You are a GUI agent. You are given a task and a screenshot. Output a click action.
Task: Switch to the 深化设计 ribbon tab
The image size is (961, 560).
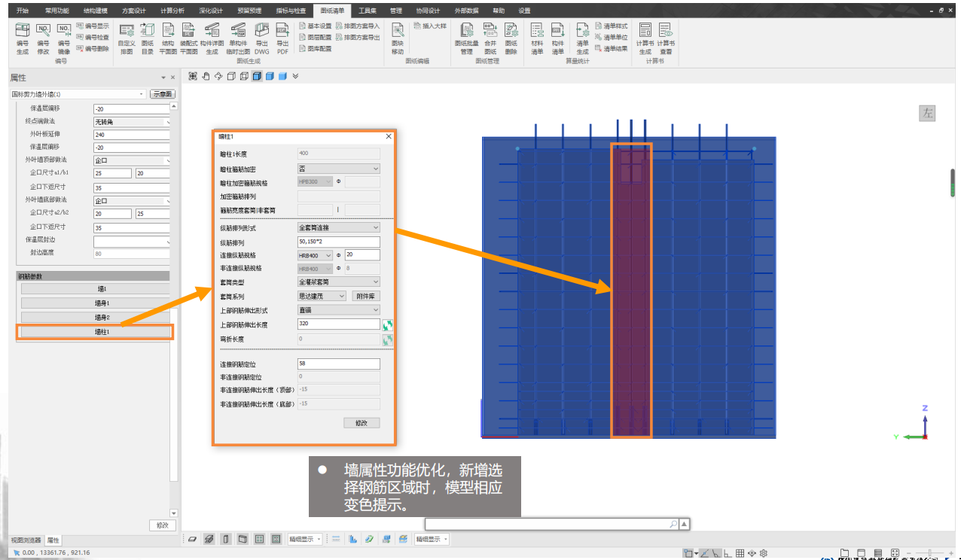point(211,11)
